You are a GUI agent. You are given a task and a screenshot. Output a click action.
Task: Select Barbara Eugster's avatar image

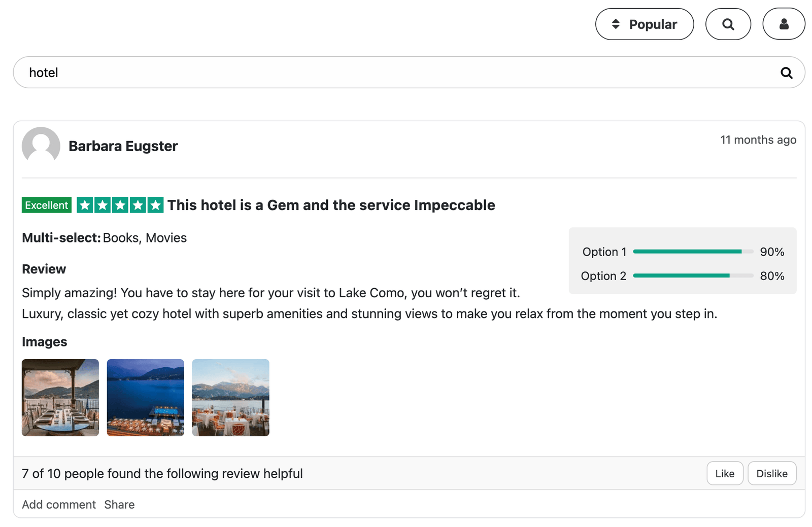[42, 146]
